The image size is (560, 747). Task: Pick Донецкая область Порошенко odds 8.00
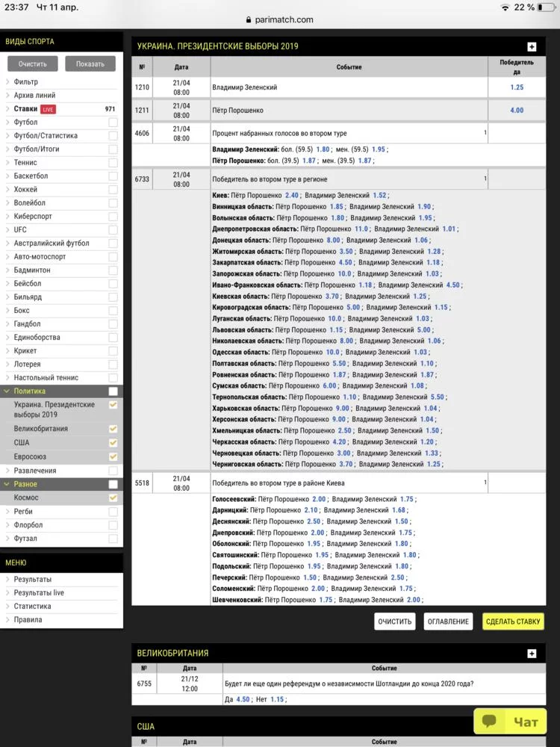coord(333,240)
